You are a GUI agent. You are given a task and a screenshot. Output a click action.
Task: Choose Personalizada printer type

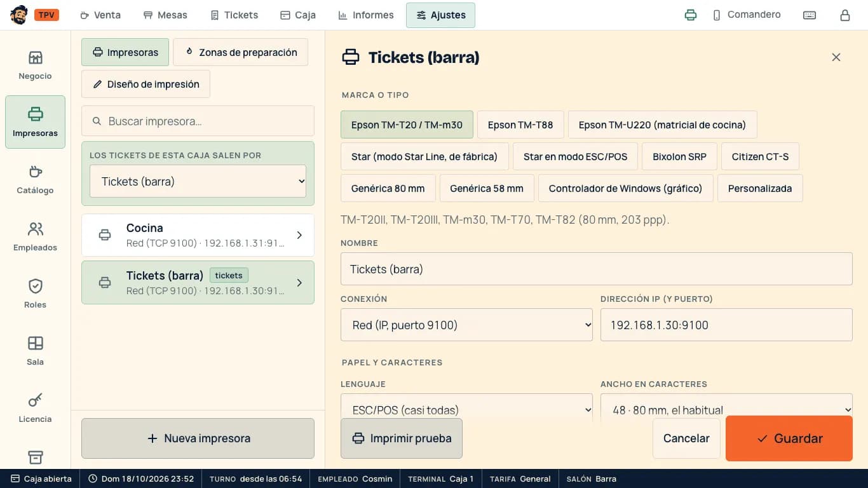pyautogui.click(x=760, y=188)
